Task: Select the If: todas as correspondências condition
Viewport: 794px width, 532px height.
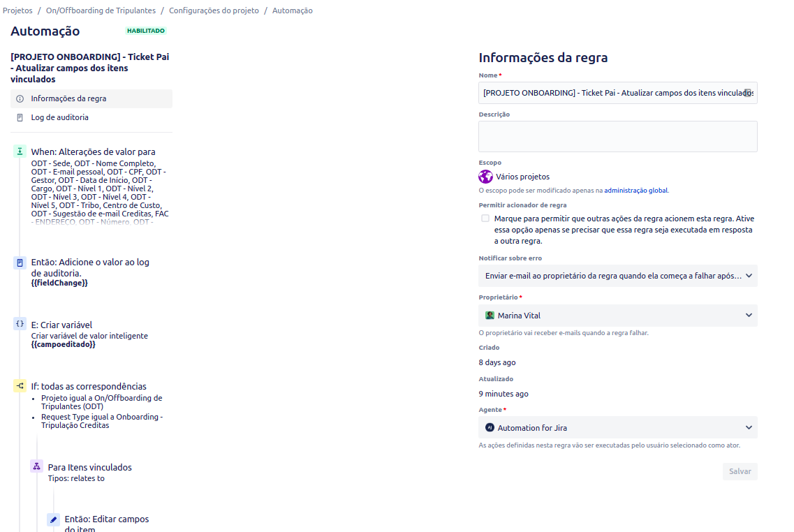Action: [x=89, y=386]
